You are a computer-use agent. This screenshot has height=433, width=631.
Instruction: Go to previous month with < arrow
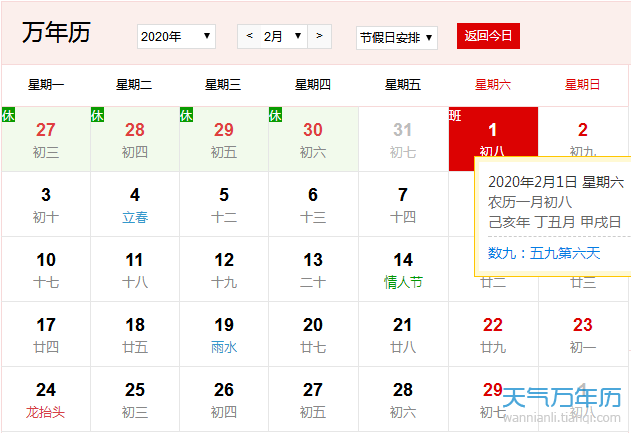click(x=250, y=36)
